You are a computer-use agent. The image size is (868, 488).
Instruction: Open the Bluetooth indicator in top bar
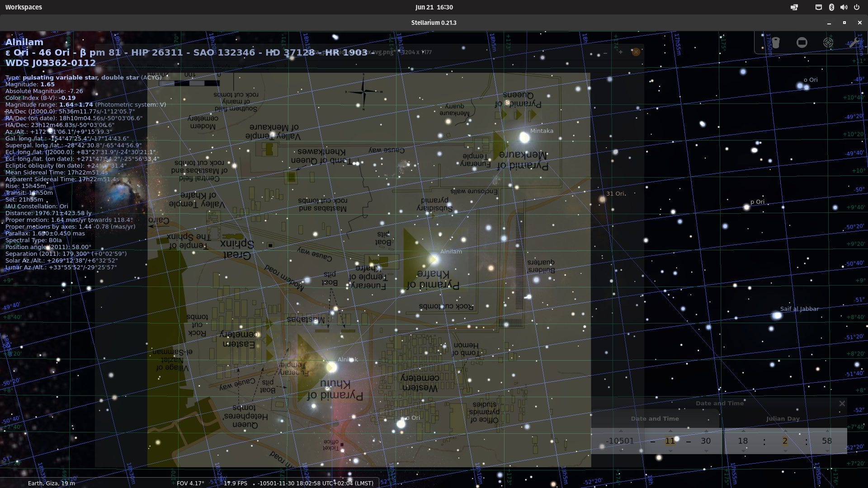coord(831,7)
